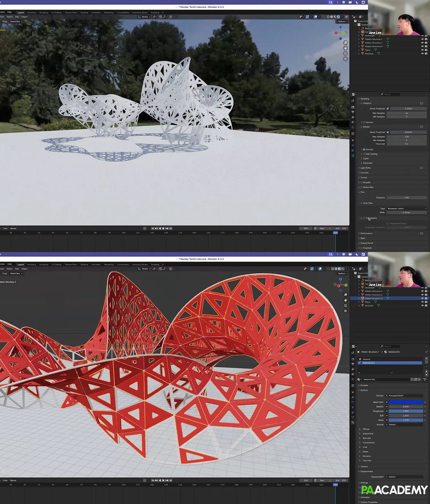The image size is (430, 504).
Task: Click the pause render icon in the white-model viewport header
Action: click(x=347, y=17)
